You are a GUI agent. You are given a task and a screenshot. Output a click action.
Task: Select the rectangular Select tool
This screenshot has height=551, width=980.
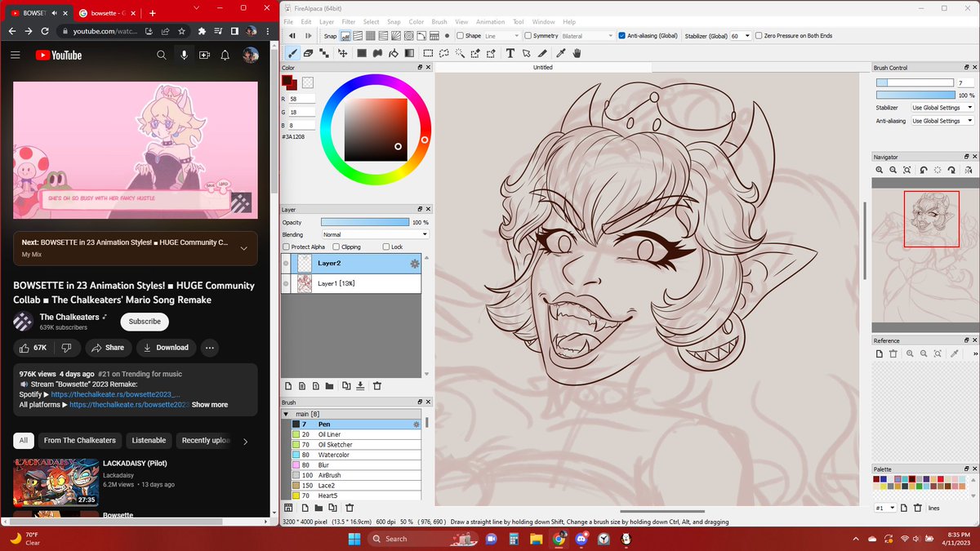coord(428,53)
